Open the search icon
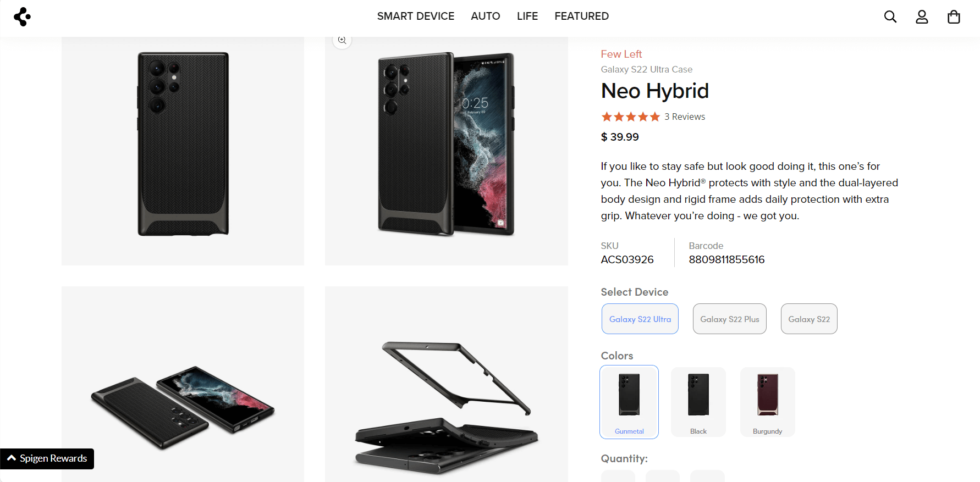Image resolution: width=980 pixels, height=482 pixels. coord(890,16)
